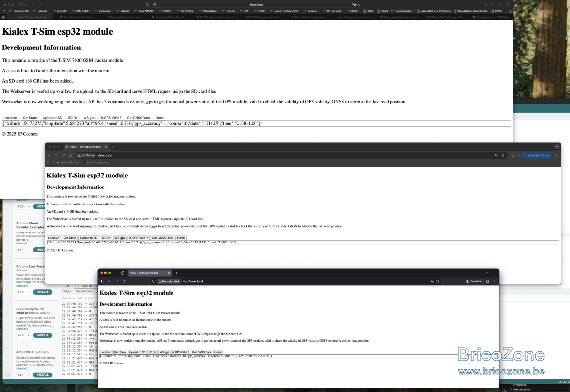Close the Kialex T-Sim tab in Chrome

pyautogui.click(x=106, y=147)
